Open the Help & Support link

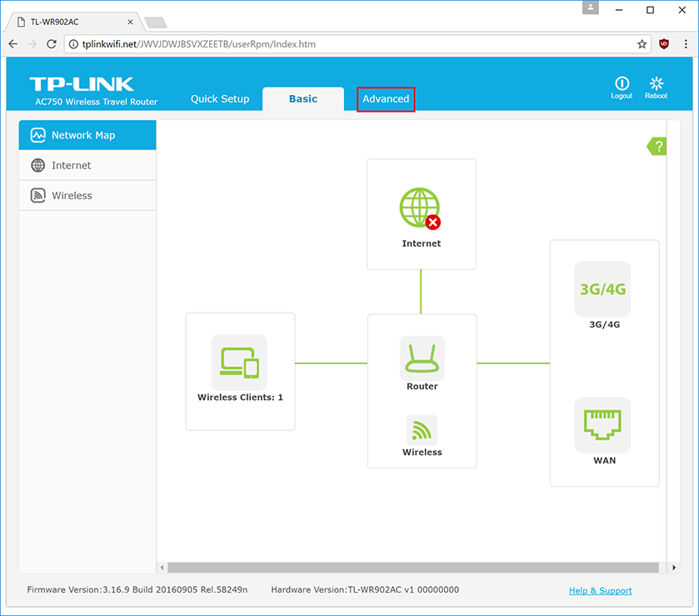[601, 590]
